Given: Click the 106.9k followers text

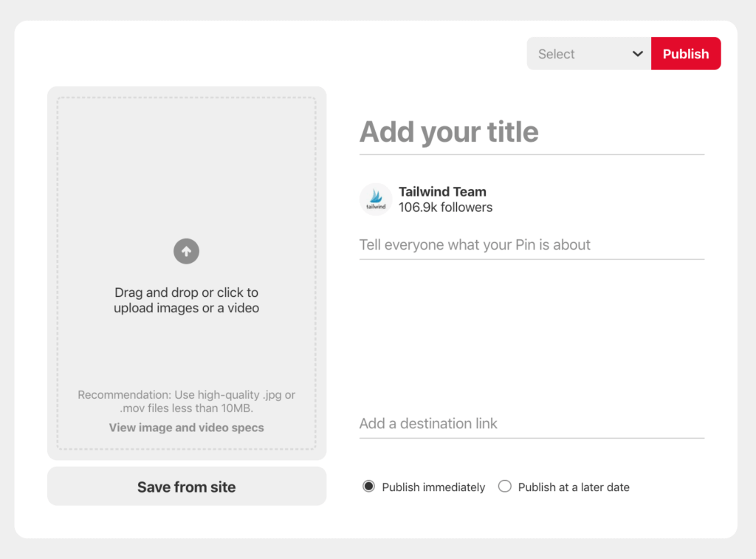Looking at the screenshot, I should point(444,208).
